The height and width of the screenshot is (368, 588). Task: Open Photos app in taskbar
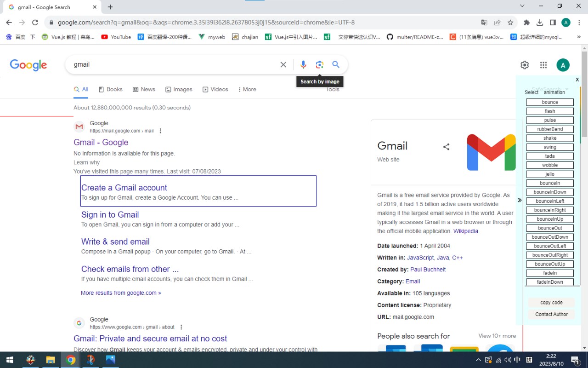pyautogui.click(x=111, y=360)
